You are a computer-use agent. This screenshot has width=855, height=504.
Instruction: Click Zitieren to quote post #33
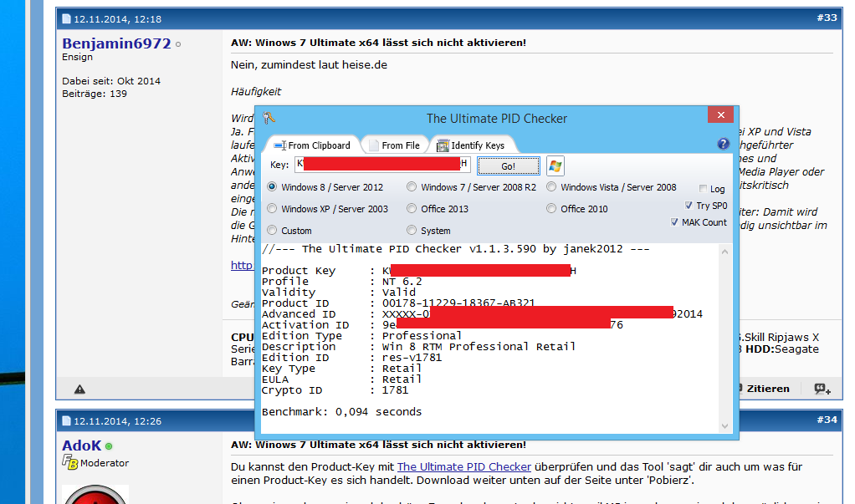768,389
